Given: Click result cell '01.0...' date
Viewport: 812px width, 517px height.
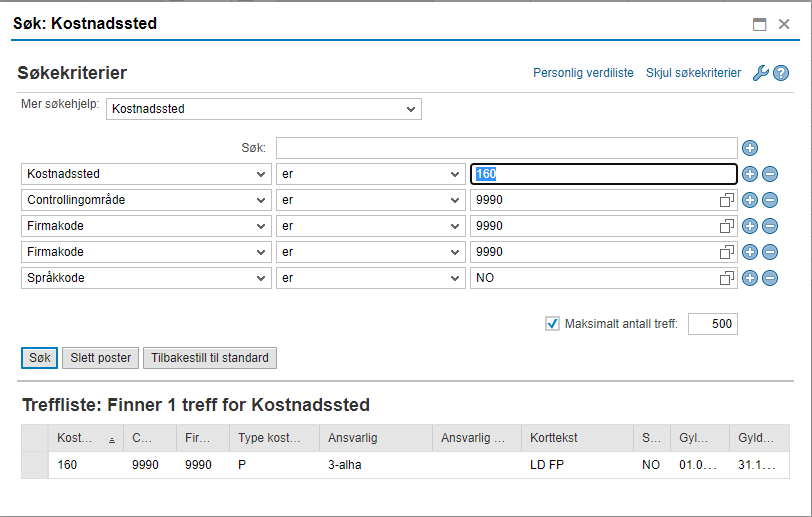Looking at the screenshot, I should click(x=698, y=465).
